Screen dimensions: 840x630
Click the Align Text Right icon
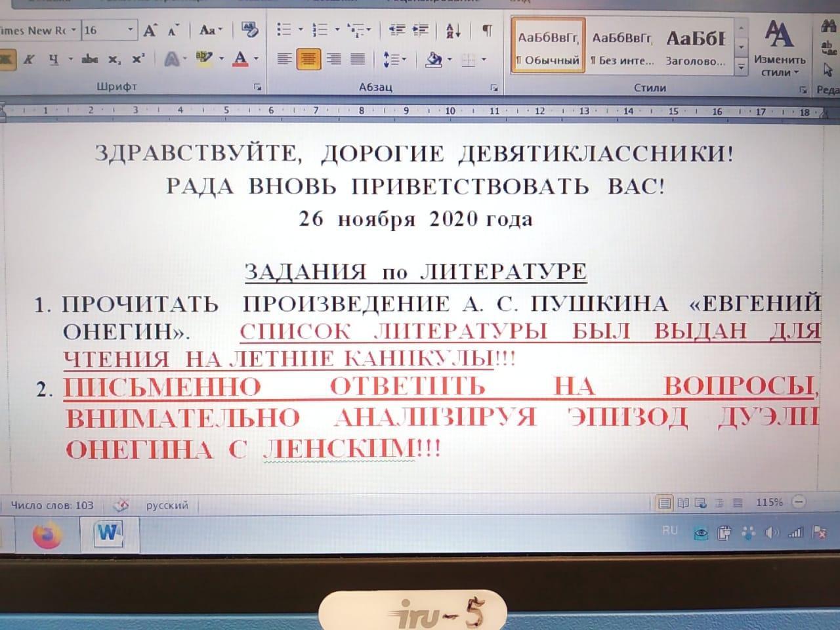(x=333, y=60)
